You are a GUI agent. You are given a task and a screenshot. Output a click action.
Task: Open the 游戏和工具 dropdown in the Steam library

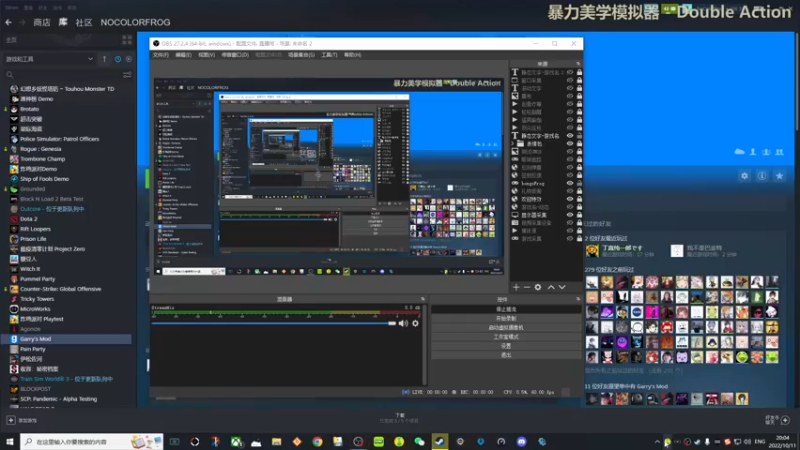(48, 59)
